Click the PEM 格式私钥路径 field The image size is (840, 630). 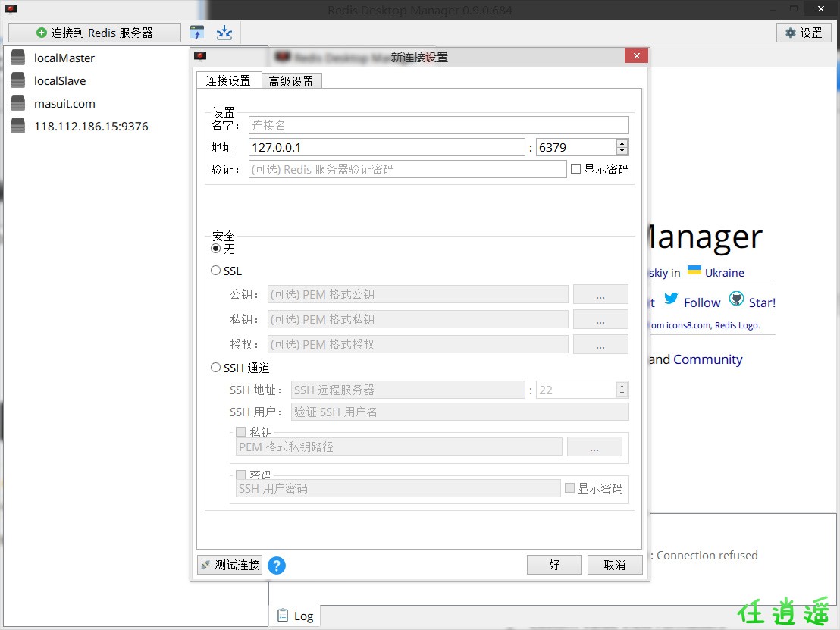(x=399, y=447)
